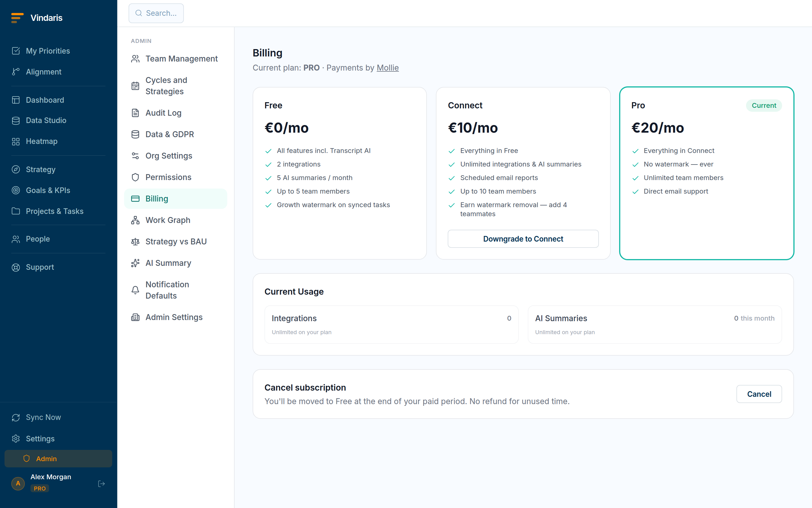The height and width of the screenshot is (508, 812).
Task: Click 'Growth watermark on synced tasks' text
Action: pyautogui.click(x=333, y=205)
